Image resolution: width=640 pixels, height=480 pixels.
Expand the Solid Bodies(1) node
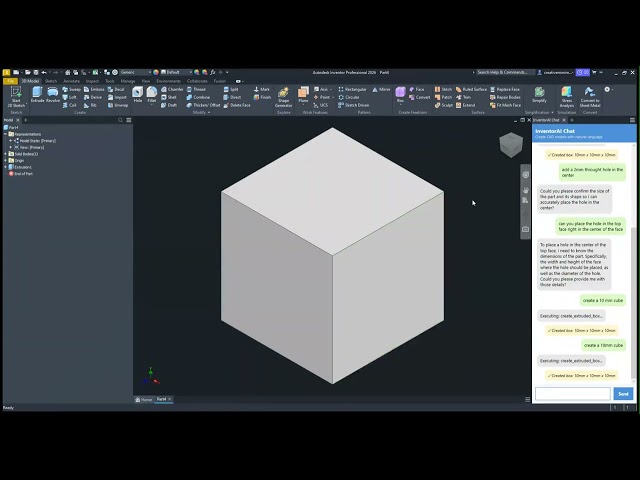coord(5,154)
